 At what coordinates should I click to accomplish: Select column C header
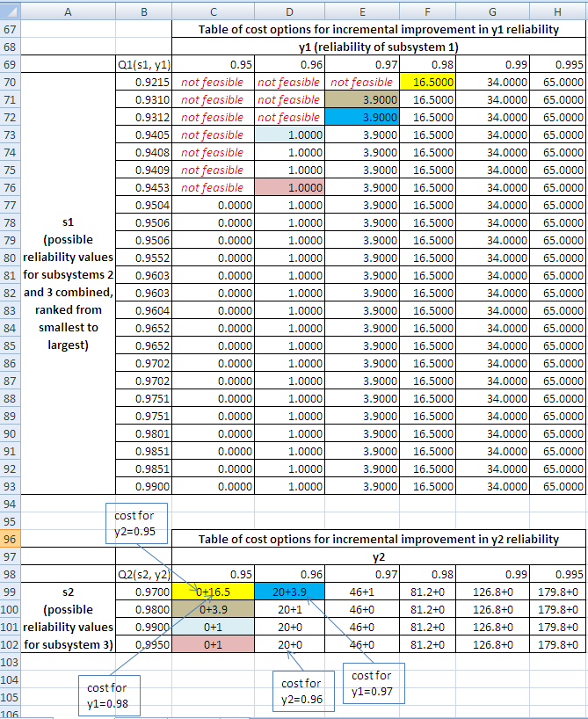click(x=214, y=11)
